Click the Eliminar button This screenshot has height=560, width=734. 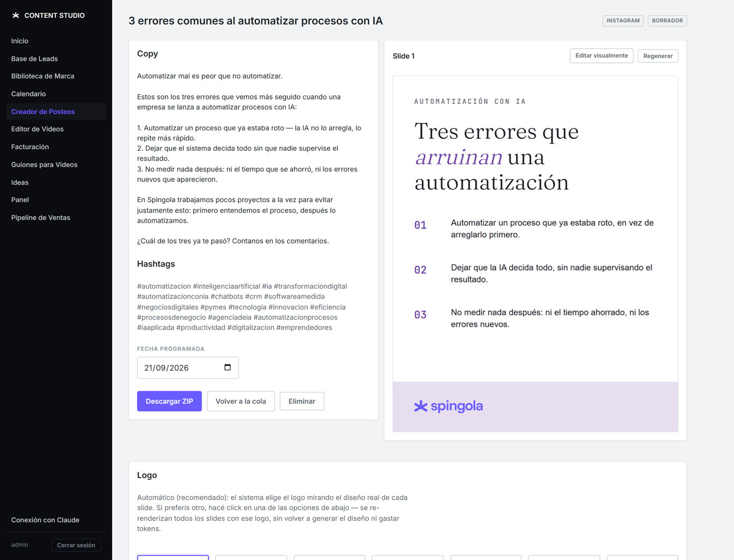(302, 401)
